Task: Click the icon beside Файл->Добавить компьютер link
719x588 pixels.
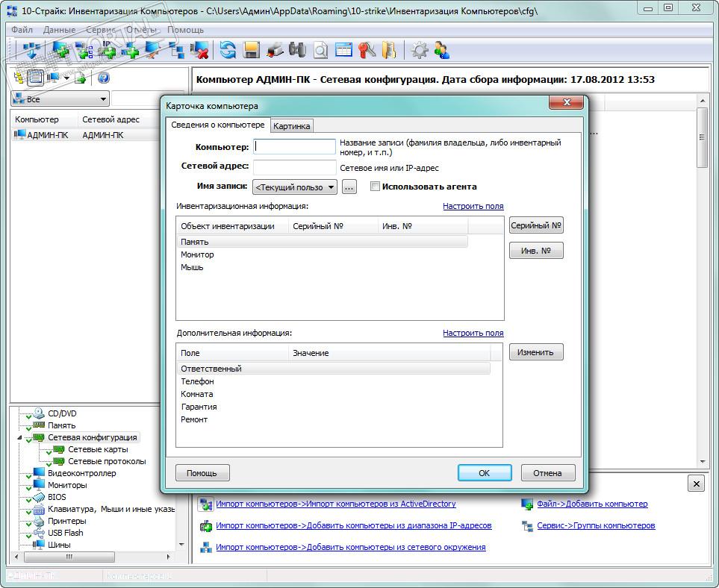Action: click(527, 504)
